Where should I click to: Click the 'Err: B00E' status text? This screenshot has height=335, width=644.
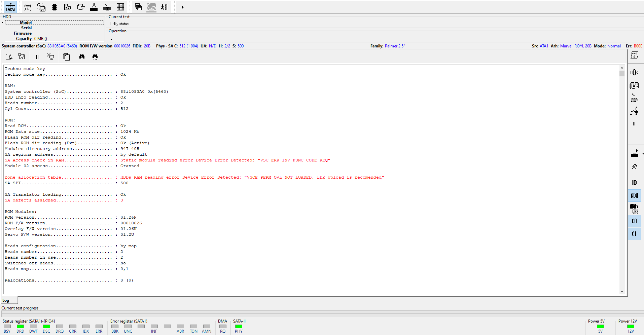[x=634, y=46]
